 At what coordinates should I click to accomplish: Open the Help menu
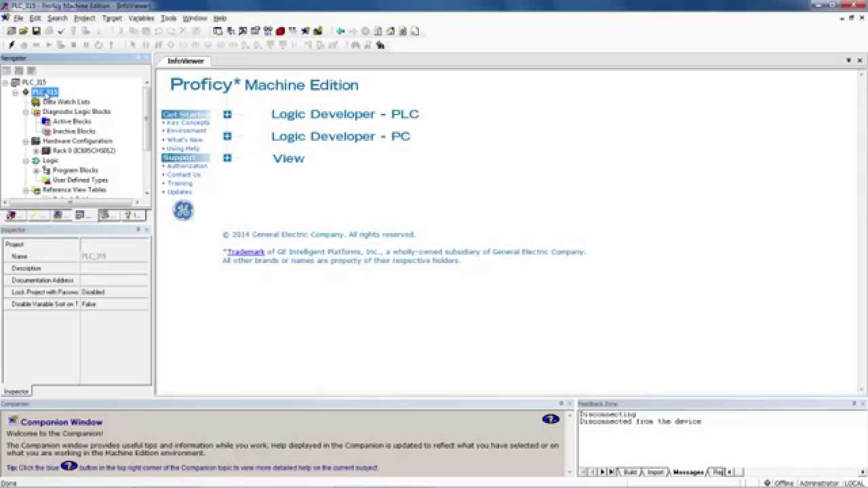pos(220,18)
